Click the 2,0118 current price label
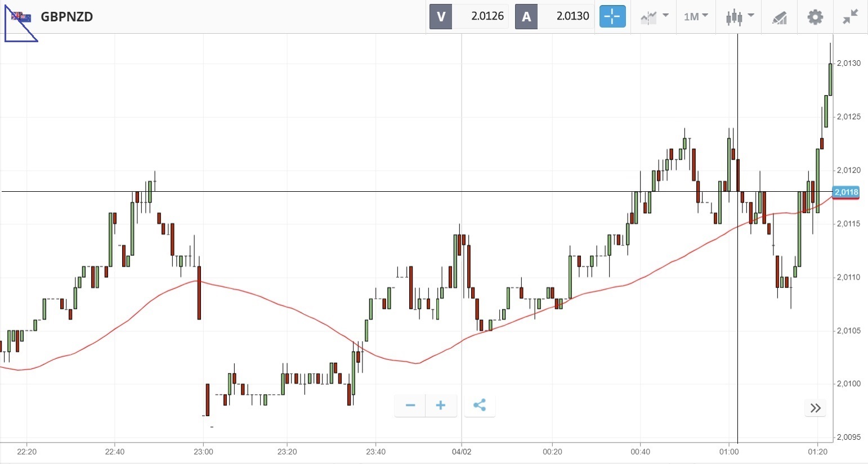This screenshot has width=868, height=464. pos(846,192)
